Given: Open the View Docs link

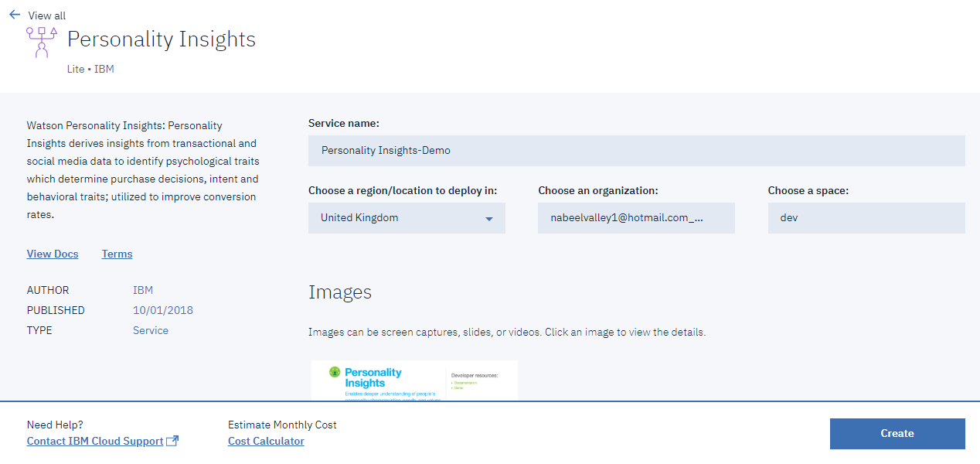Looking at the screenshot, I should tap(52, 254).
